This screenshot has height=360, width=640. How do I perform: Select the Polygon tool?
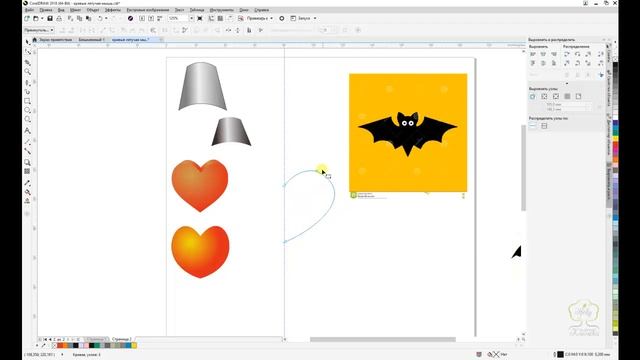point(28,120)
